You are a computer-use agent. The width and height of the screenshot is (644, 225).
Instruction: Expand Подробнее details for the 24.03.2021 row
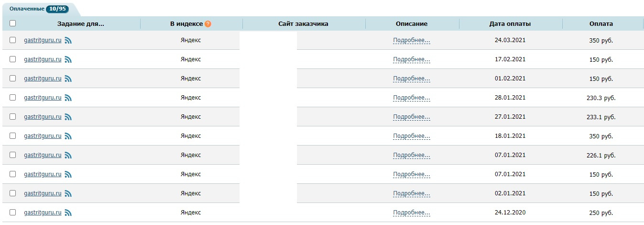[412, 41]
